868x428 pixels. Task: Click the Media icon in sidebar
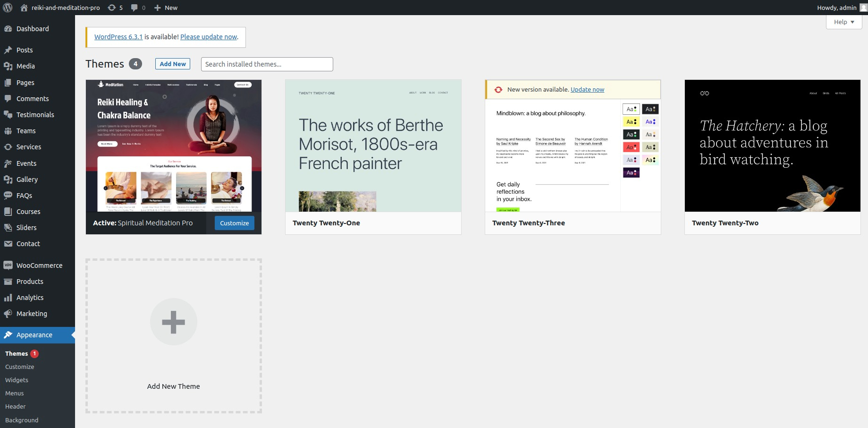click(8, 66)
